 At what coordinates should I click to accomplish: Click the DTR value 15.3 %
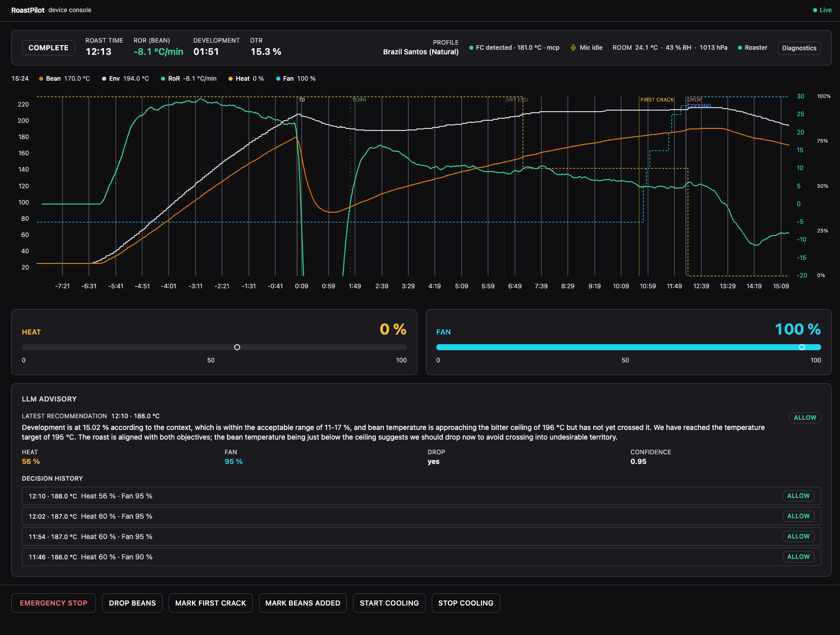[x=266, y=52]
